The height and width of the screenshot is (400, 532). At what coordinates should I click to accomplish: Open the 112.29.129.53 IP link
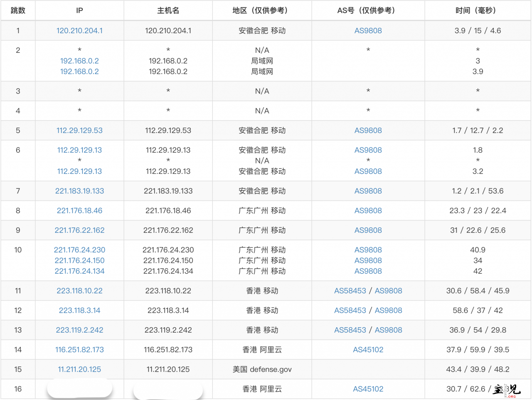point(79,131)
